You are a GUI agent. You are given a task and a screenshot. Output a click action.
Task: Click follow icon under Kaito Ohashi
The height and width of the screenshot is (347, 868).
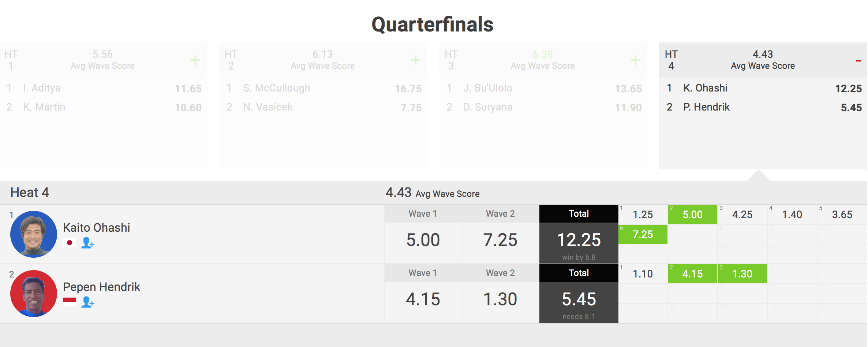88,243
